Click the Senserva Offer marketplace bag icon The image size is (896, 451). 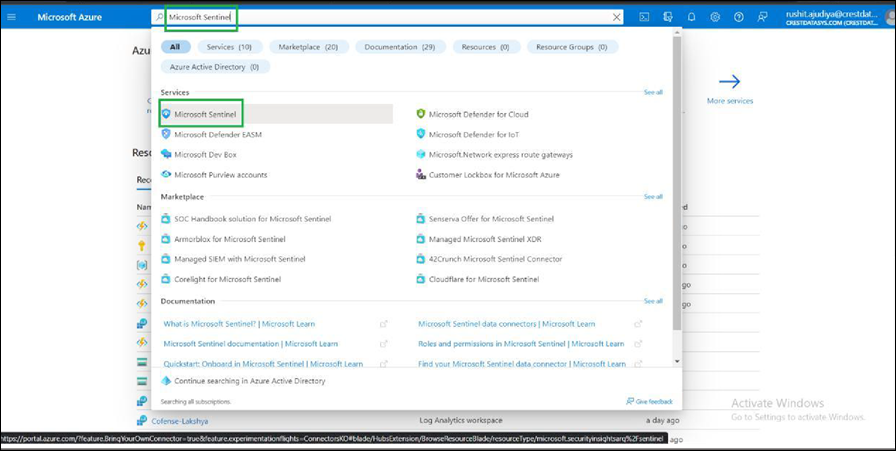click(x=421, y=218)
